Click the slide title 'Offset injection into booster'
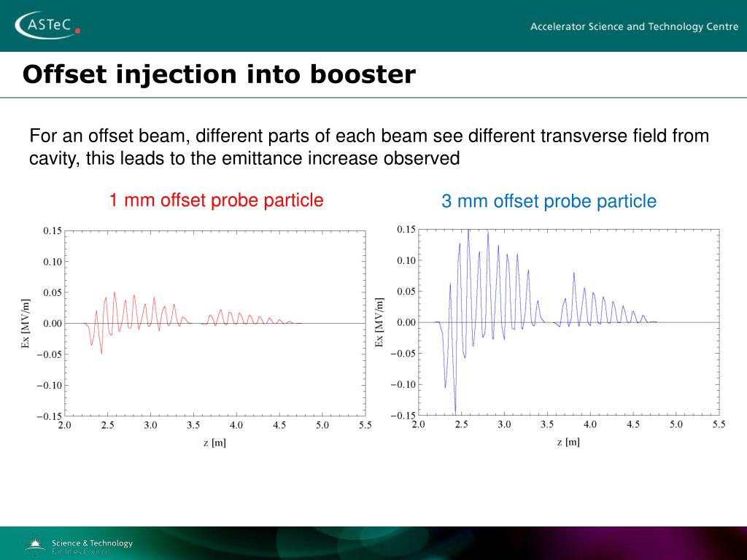Screen dimensions: 747x560 click(x=219, y=74)
